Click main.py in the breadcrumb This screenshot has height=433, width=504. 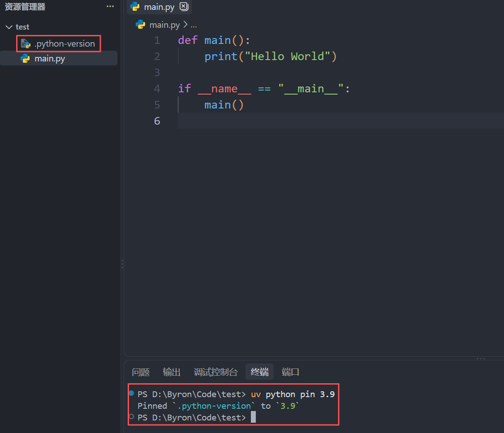164,25
